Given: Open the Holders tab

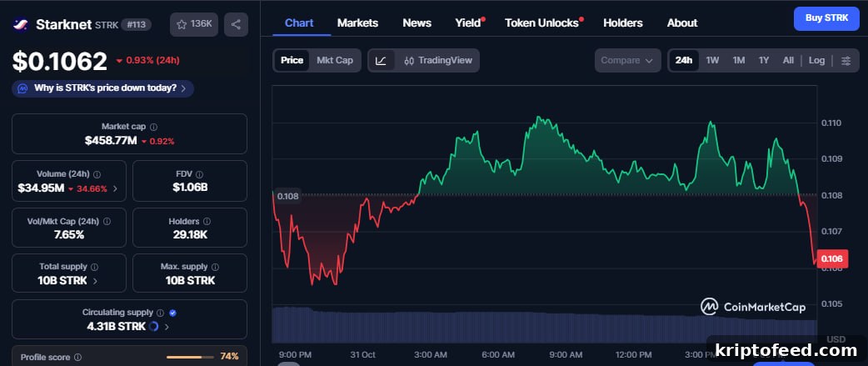Looking at the screenshot, I should [x=623, y=23].
